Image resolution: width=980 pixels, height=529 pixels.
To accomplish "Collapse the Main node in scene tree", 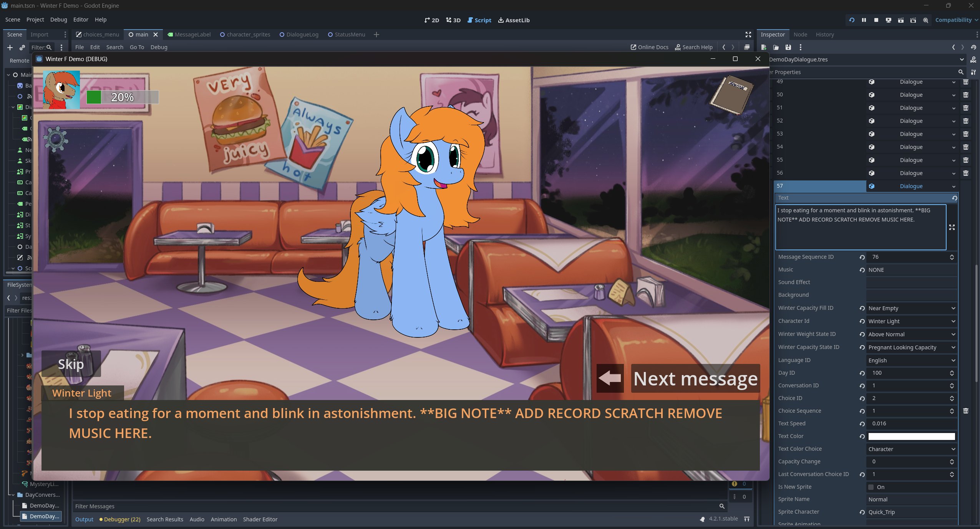I will (8, 75).
